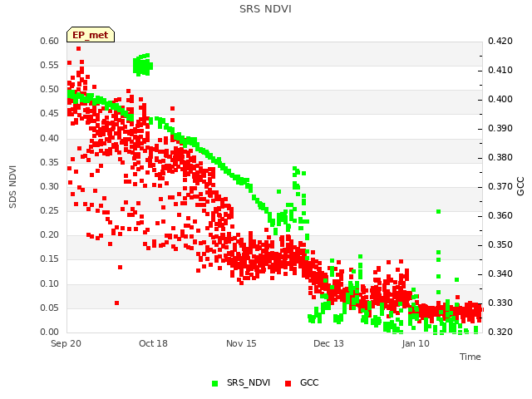
Task: Click the 0.25 left axis value
Action: [50, 210]
